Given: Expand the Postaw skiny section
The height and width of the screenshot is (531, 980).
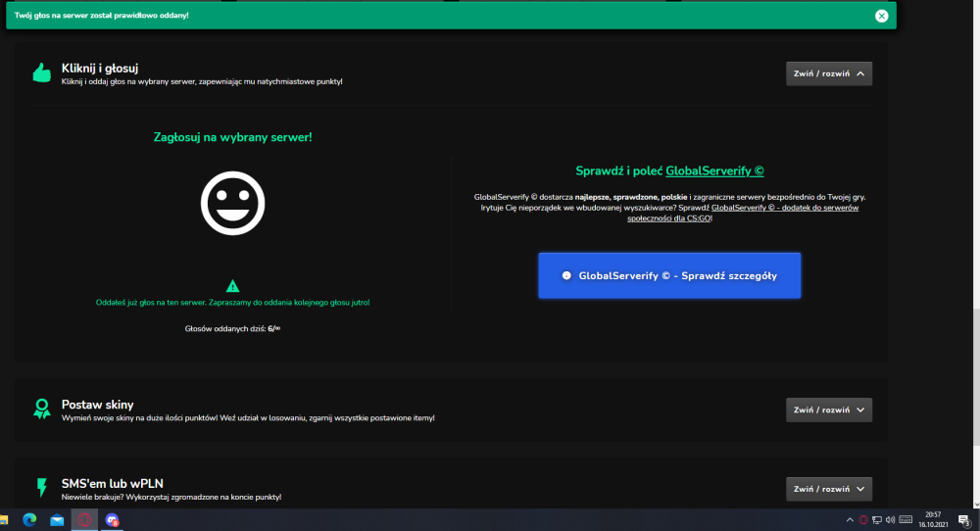Looking at the screenshot, I should [829, 410].
